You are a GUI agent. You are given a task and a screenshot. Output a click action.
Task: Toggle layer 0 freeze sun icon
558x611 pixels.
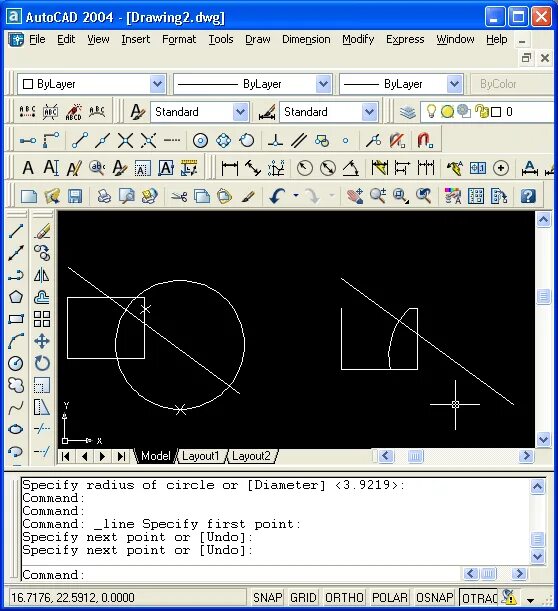pos(447,112)
